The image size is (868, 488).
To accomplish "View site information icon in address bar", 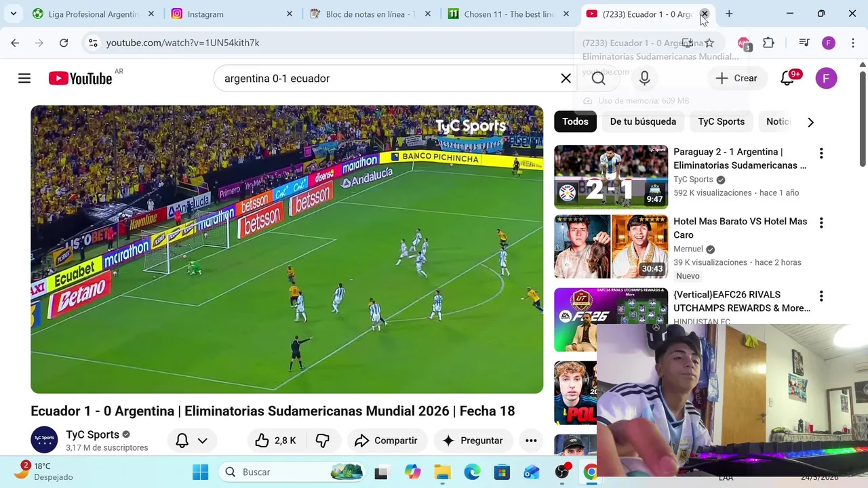I will (93, 43).
